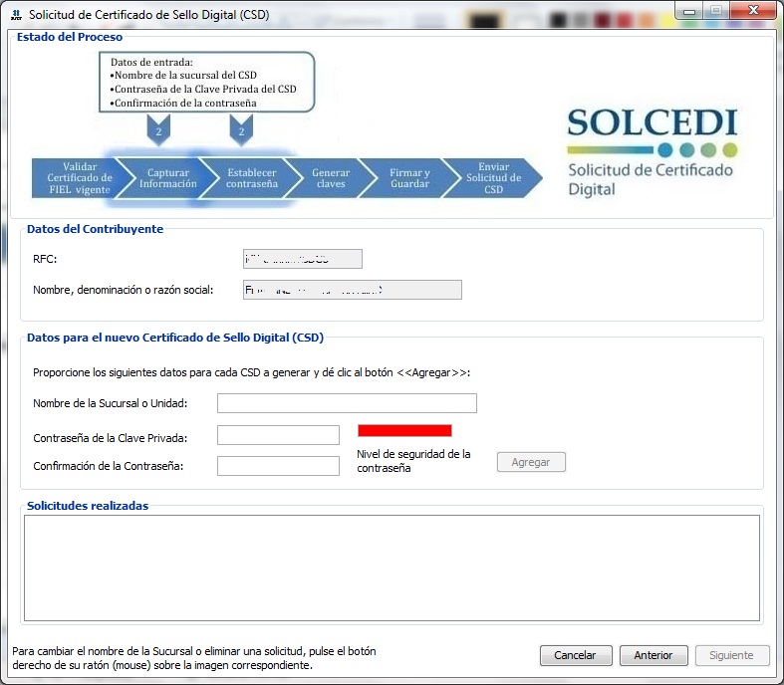Click the 'Datos para el nuevo Certificado' heading
The height and width of the screenshot is (685, 784).
tap(175, 338)
